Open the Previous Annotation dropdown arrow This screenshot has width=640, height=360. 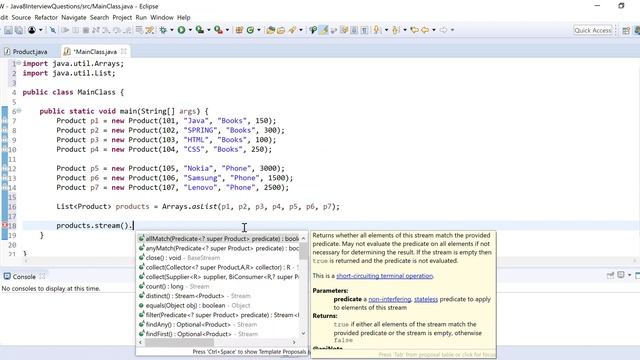(x=405, y=30)
